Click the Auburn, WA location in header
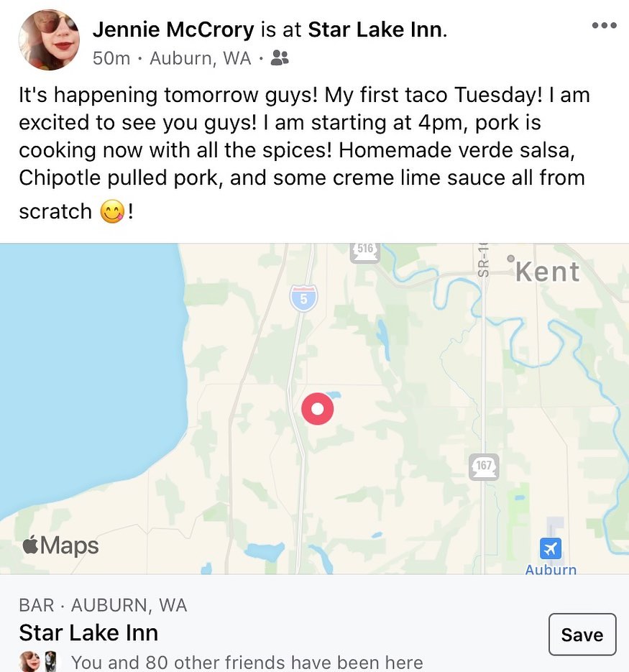The width and height of the screenshot is (629, 672). click(201, 59)
